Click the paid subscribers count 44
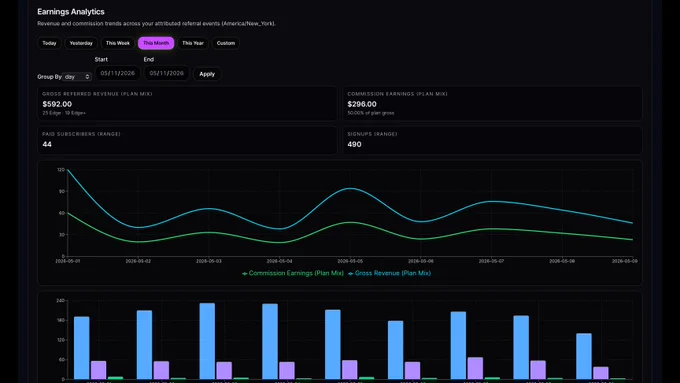The image size is (680, 383). click(x=47, y=144)
